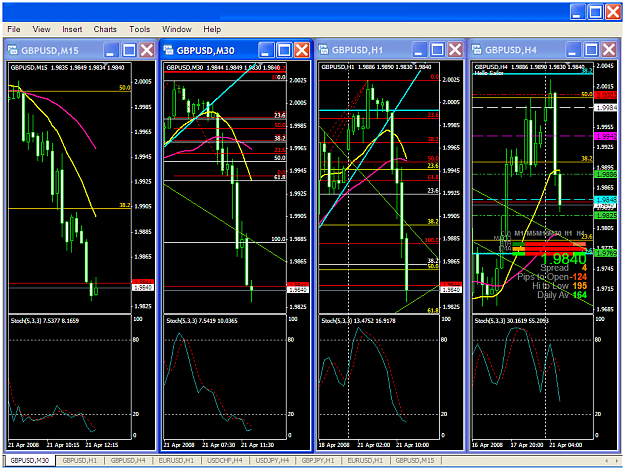Close the GBPUSD,M15 chart window
Screen dimensions: 625x470
pyautogui.click(x=147, y=50)
